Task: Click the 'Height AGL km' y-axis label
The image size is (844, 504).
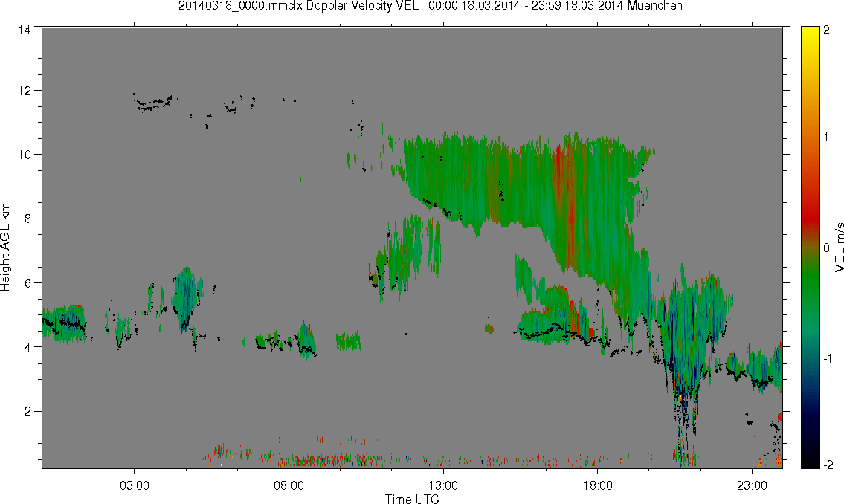Action: (x=5, y=248)
